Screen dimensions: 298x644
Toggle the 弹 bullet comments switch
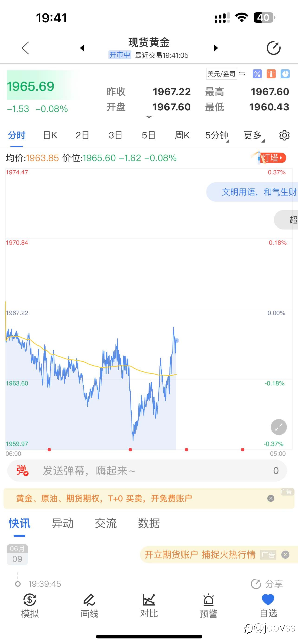pos(22,471)
